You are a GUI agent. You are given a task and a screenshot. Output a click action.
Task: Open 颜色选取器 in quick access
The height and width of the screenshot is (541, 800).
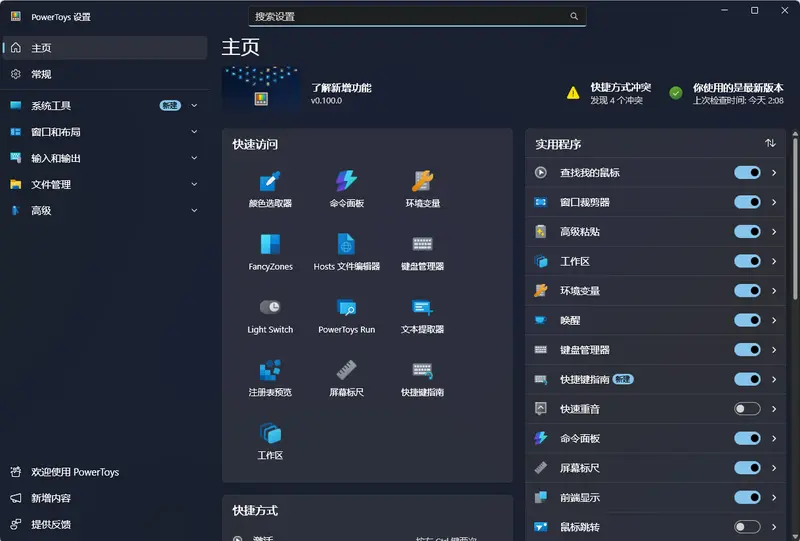point(270,189)
